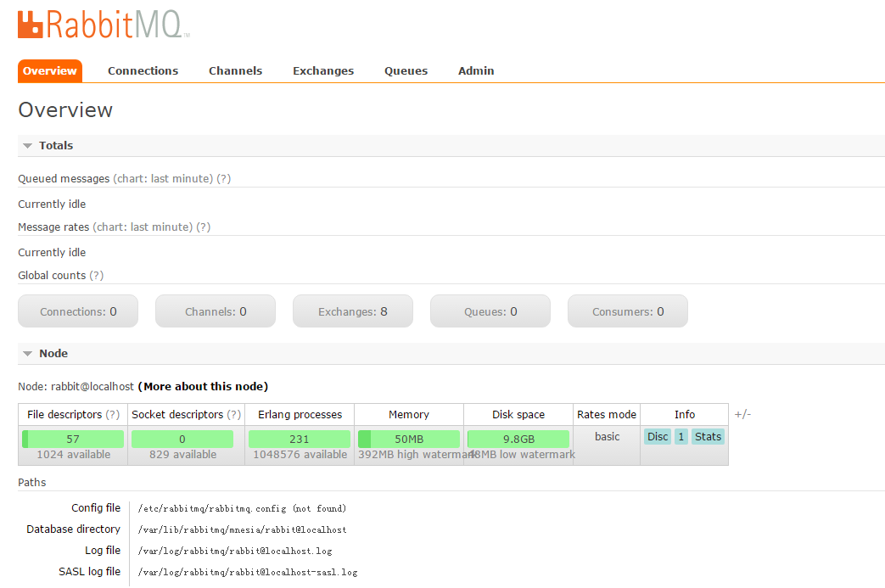Click the 392MB high watermark text
The height and width of the screenshot is (588, 885).
[416, 455]
